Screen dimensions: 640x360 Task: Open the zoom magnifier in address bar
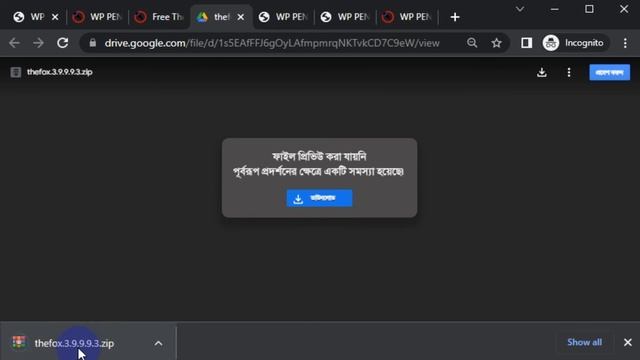tap(472, 43)
